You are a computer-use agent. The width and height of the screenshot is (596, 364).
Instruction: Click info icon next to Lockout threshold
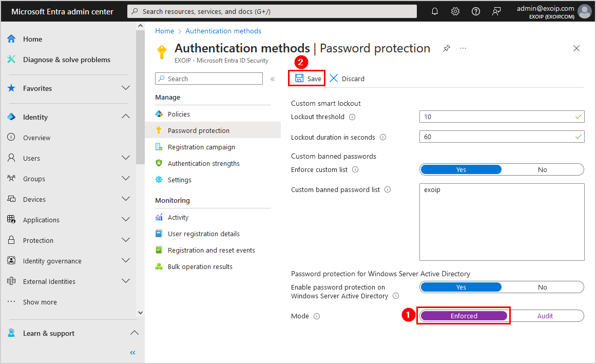352,117
